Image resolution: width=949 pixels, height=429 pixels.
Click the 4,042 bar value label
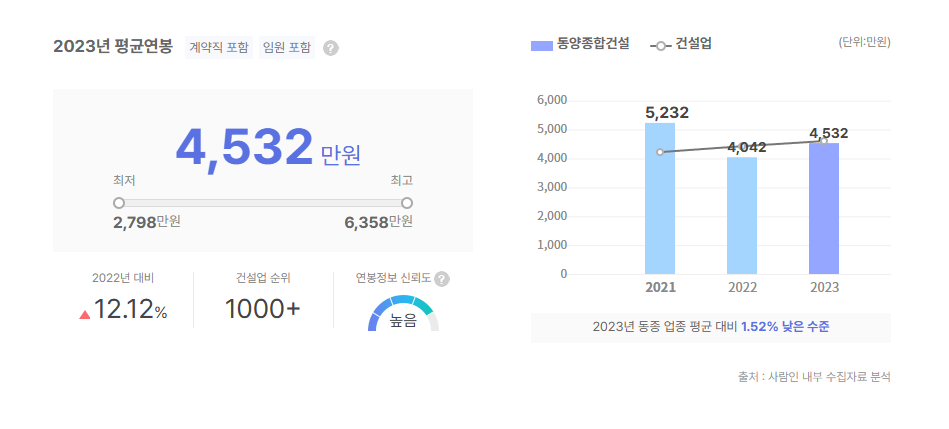pos(747,147)
